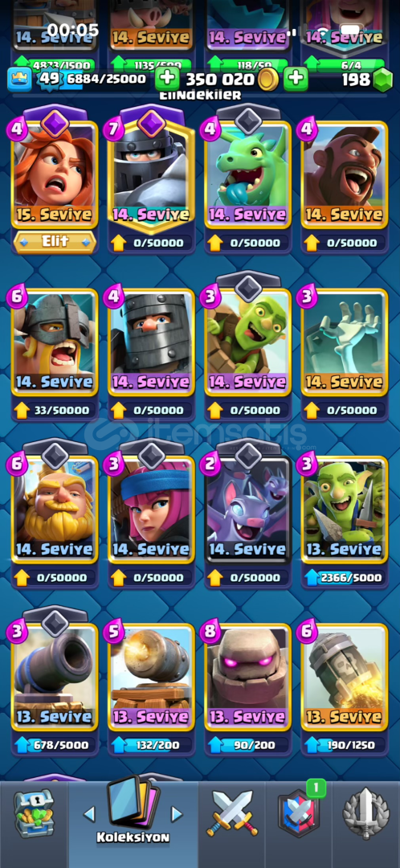Tap the blue King level crown icon

18,80
